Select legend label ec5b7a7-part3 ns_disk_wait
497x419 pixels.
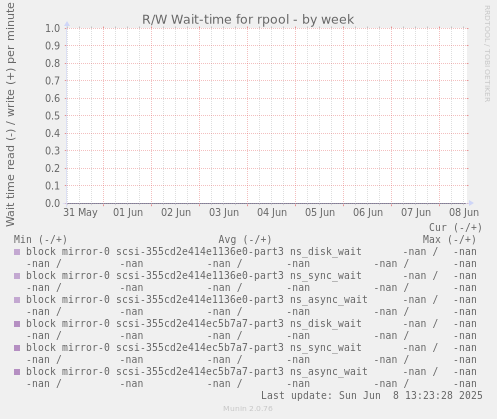click(194, 324)
